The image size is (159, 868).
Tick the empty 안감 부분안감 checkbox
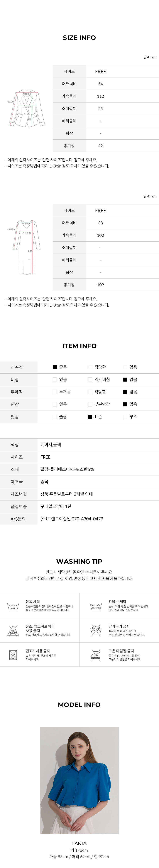90,404
